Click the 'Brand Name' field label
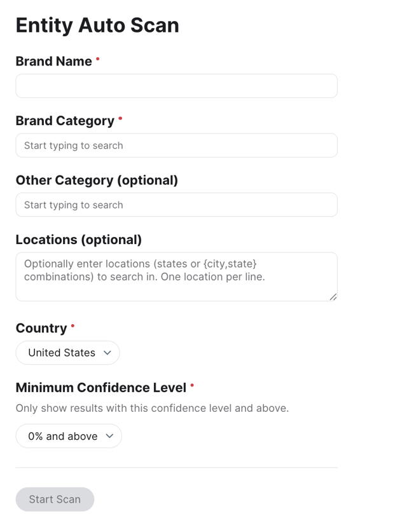This screenshot has width=407, height=532. tap(54, 61)
